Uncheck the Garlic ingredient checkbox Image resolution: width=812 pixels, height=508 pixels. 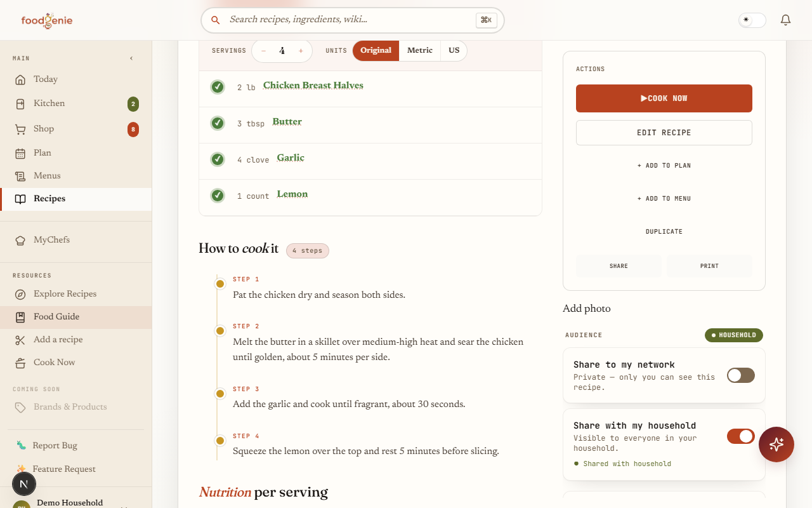218,159
